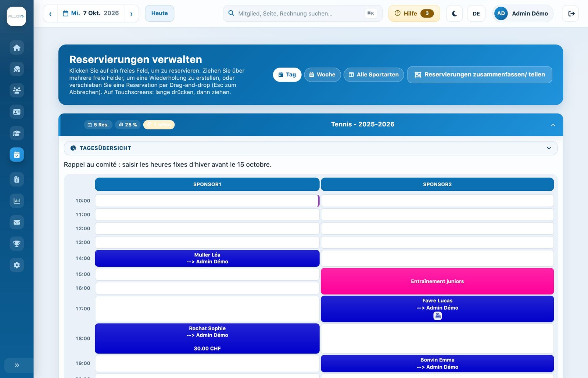Open the membership ID card sidebar icon
Screen dimensions: 588x378
pyautogui.click(x=17, y=112)
